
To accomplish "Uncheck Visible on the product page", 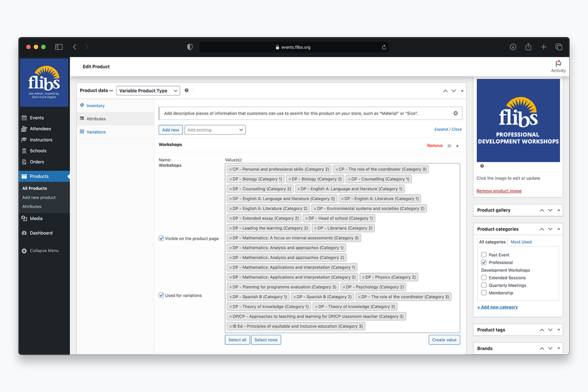I will point(161,238).
